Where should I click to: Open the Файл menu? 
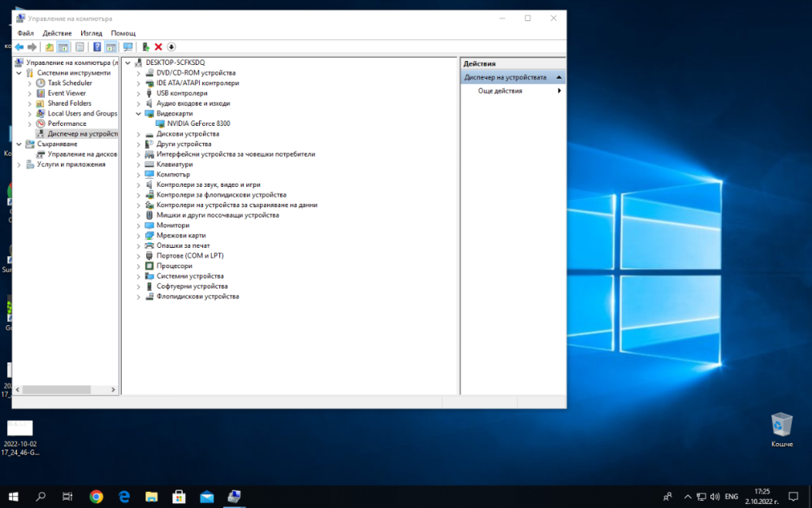25,33
